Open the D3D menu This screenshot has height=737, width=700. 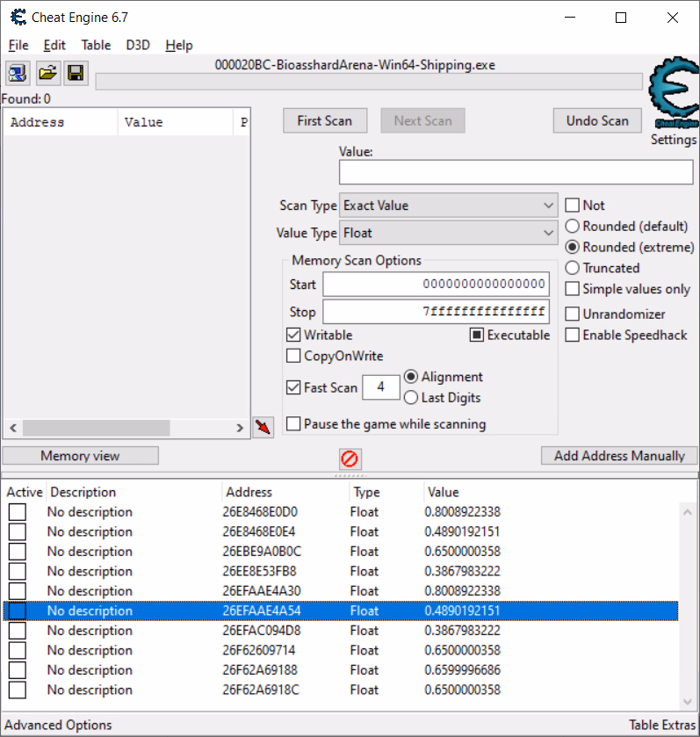coord(138,46)
